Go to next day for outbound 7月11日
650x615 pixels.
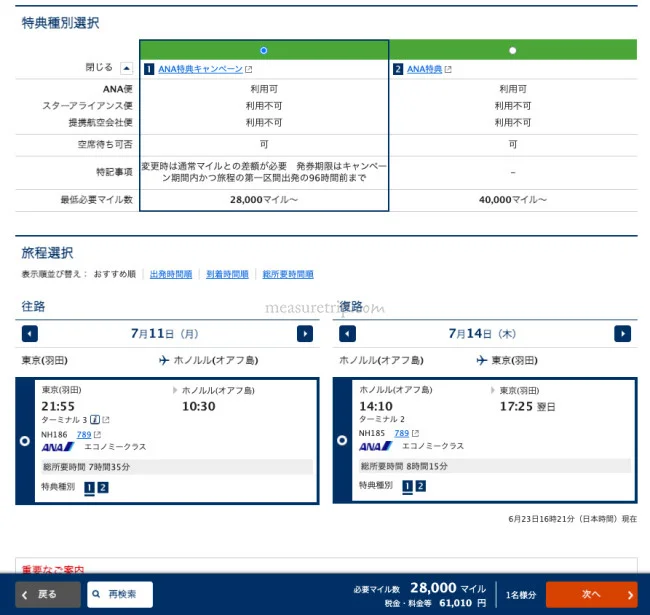[x=305, y=334]
